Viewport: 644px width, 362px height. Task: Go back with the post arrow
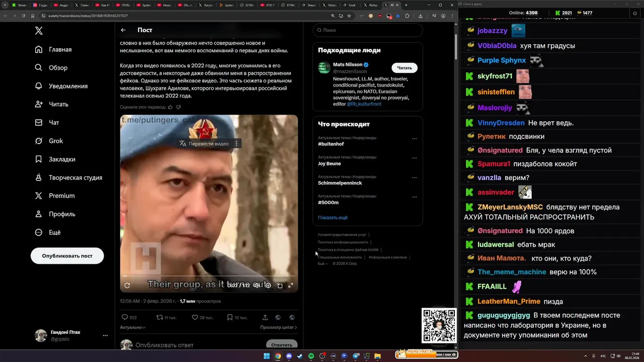tap(123, 30)
